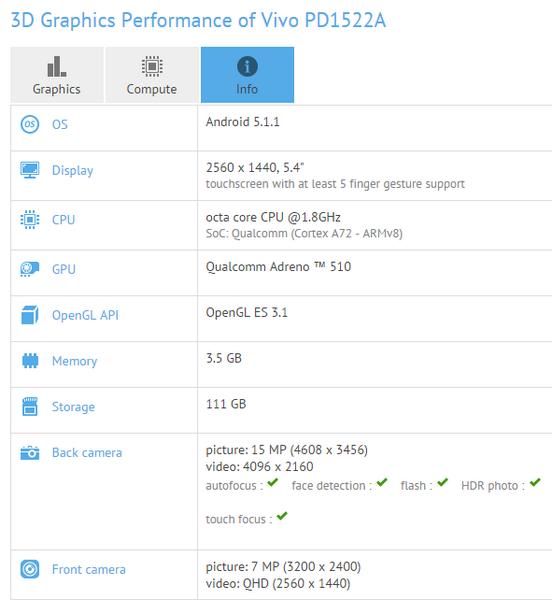
Task: Click the touchscreen finger gesture support text
Action: coord(335,184)
